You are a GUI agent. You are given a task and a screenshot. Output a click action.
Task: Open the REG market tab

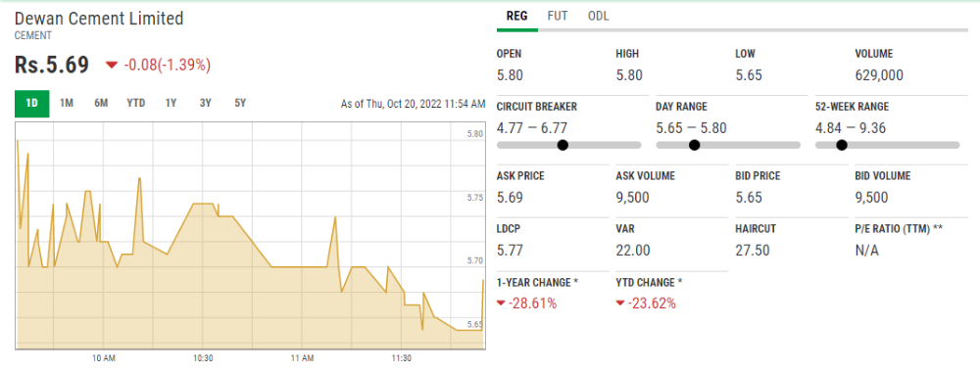516,17
